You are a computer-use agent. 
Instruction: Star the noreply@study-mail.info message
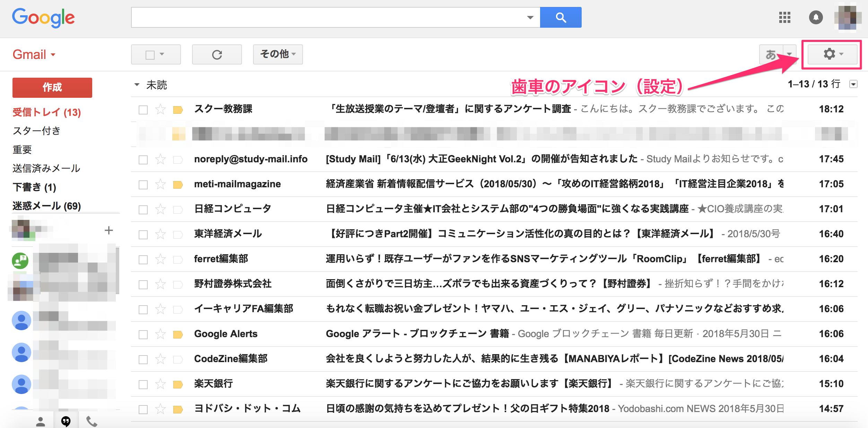[x=160, y=159]
